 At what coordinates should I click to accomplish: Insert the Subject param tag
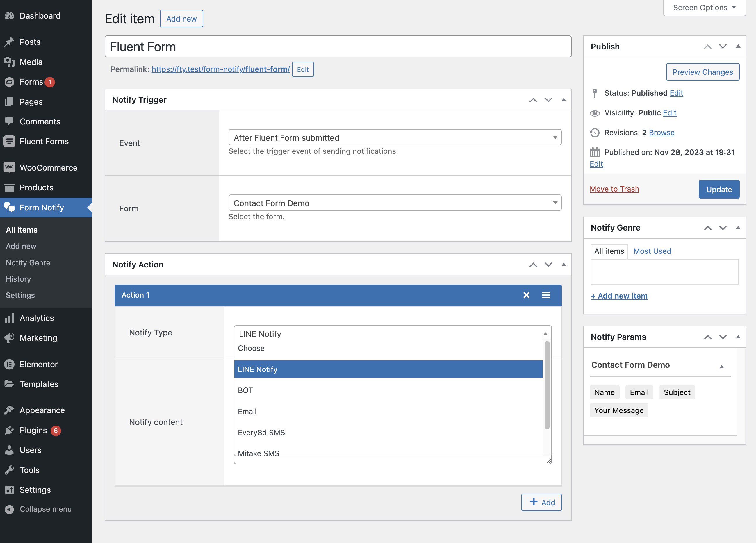coord(677,392)
